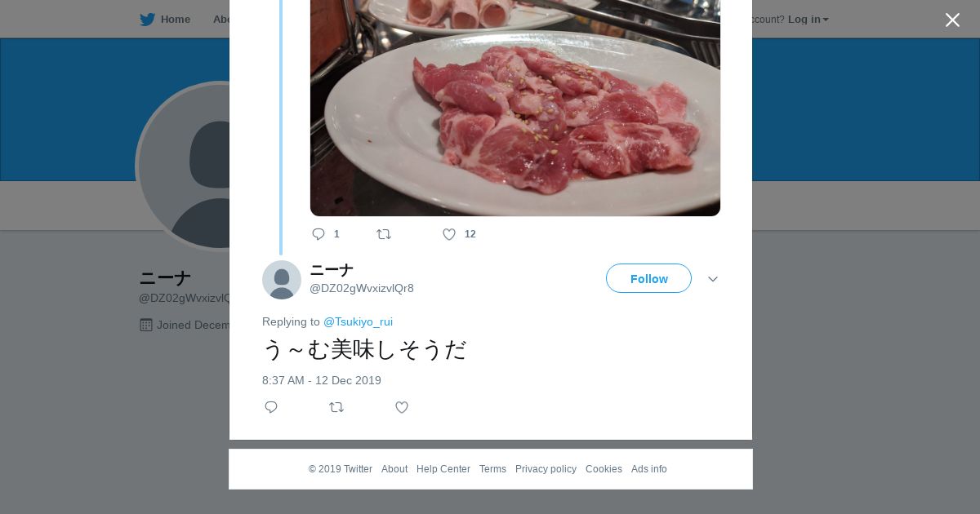Retweet ニーナ's reply tweet
The image size is (980, 514).
pos(336,407)
